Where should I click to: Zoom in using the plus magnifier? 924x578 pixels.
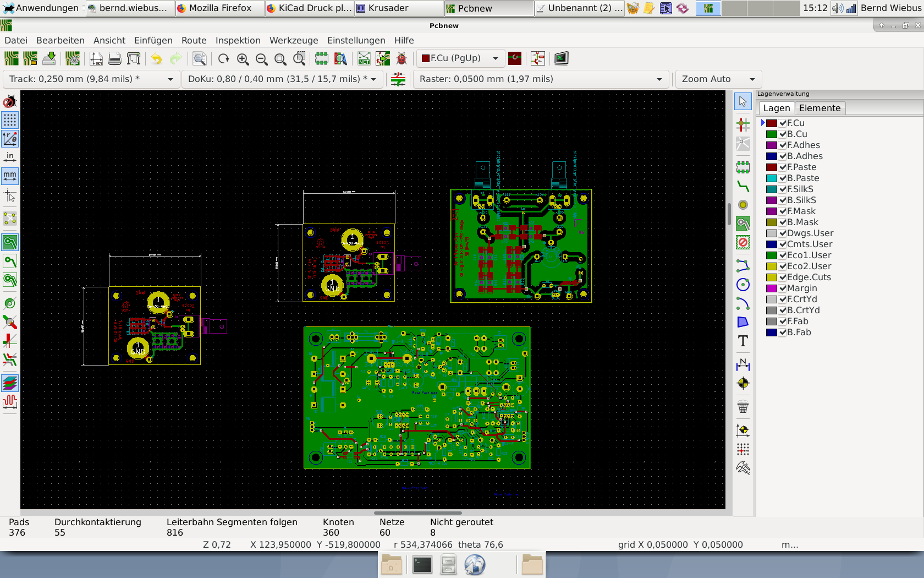pos(243,58)
